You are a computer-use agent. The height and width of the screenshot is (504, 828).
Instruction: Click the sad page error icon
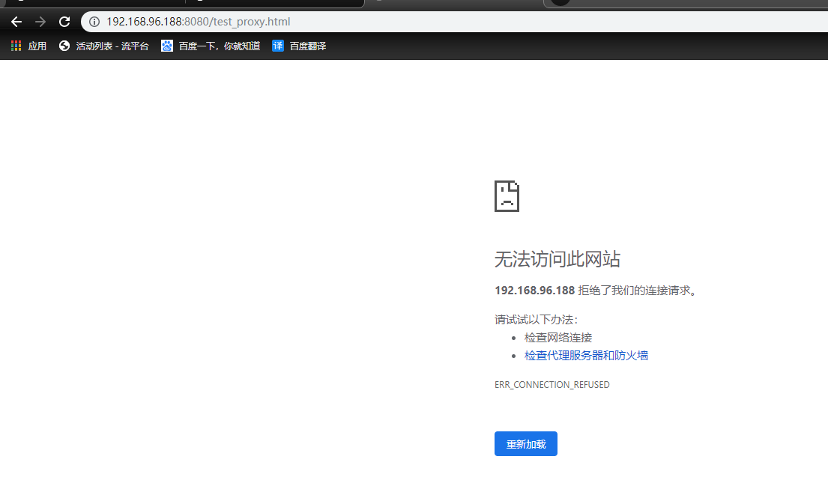[x=507, y=195]
